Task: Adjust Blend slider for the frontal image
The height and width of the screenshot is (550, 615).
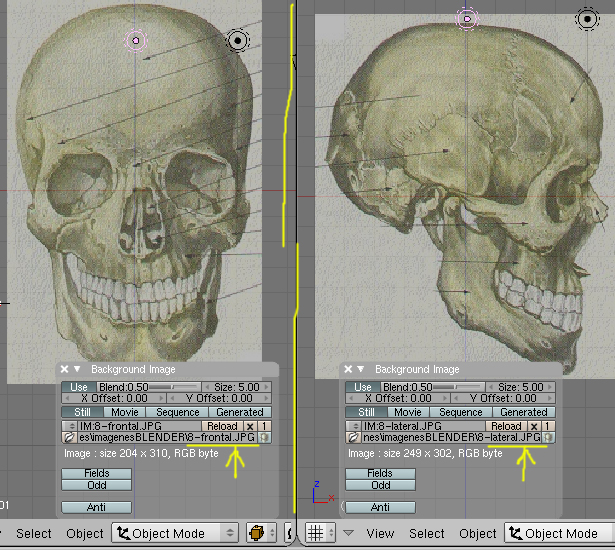Action: [x=149, y=387]
